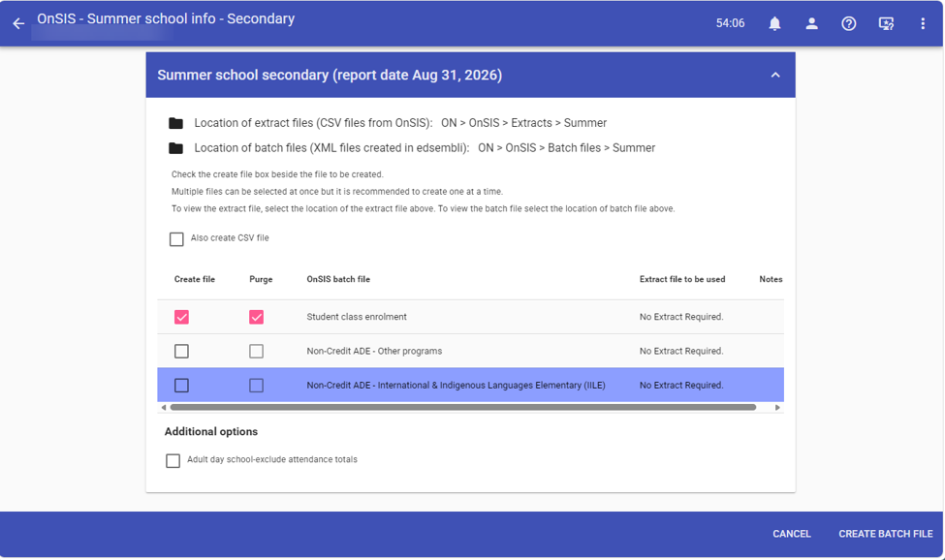
Task: Check Purge for the IILE batch file row
Action: tap(256, 386)
